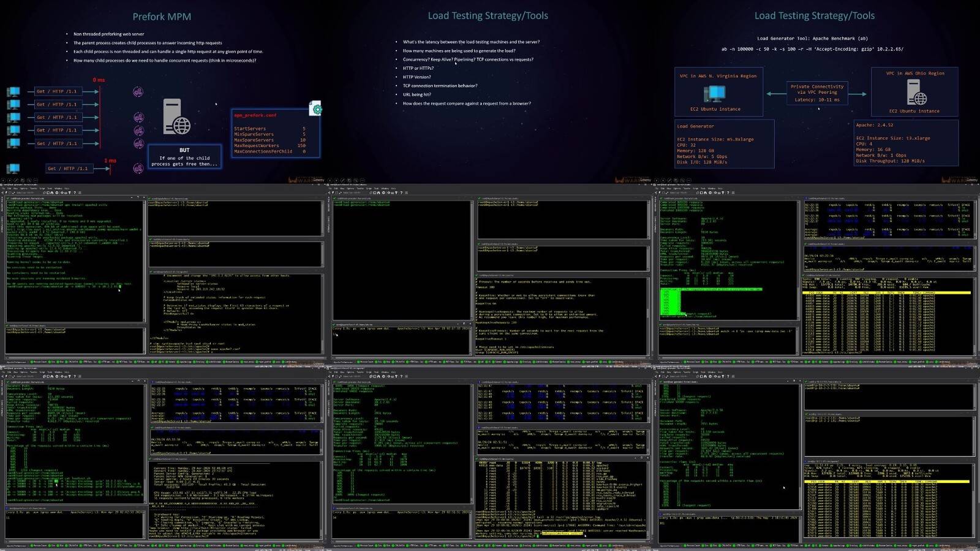Click the 'Private Connectivity via VPC Peering' box

click(817, 93)
